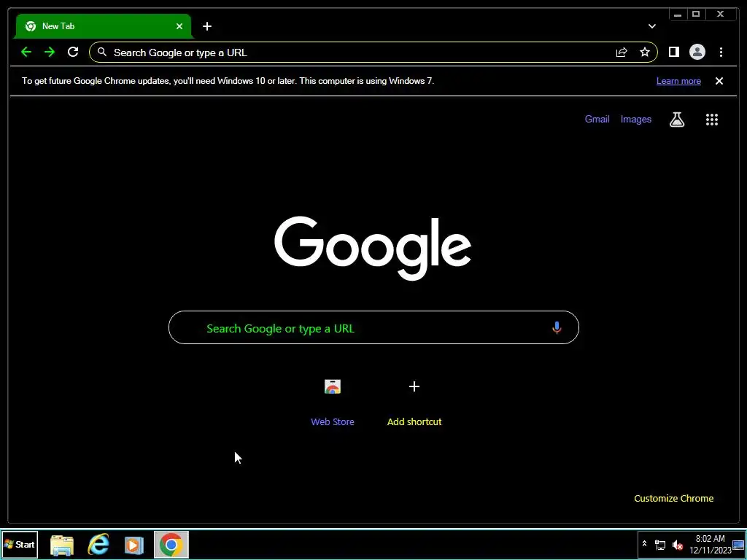The height and width of the screenshot is (560, 747).
Task: Start voice search with microphone
Action: tap(557, 327)
